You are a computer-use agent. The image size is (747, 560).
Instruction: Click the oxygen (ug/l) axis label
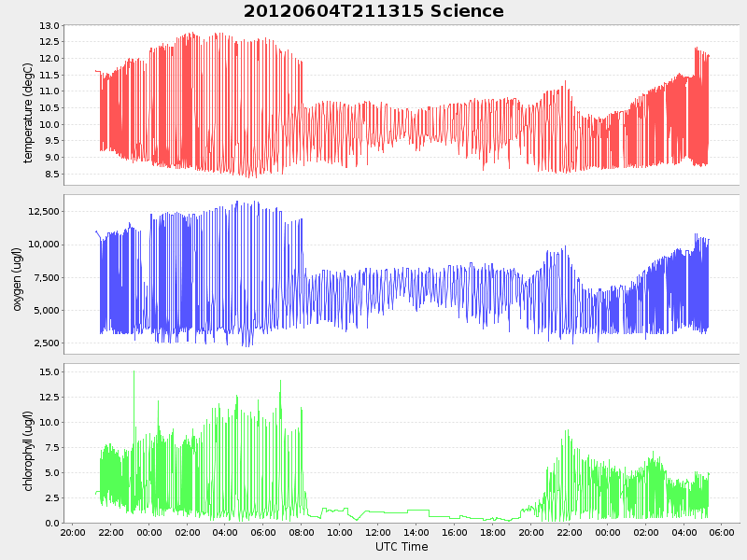(x=17, y=279)
